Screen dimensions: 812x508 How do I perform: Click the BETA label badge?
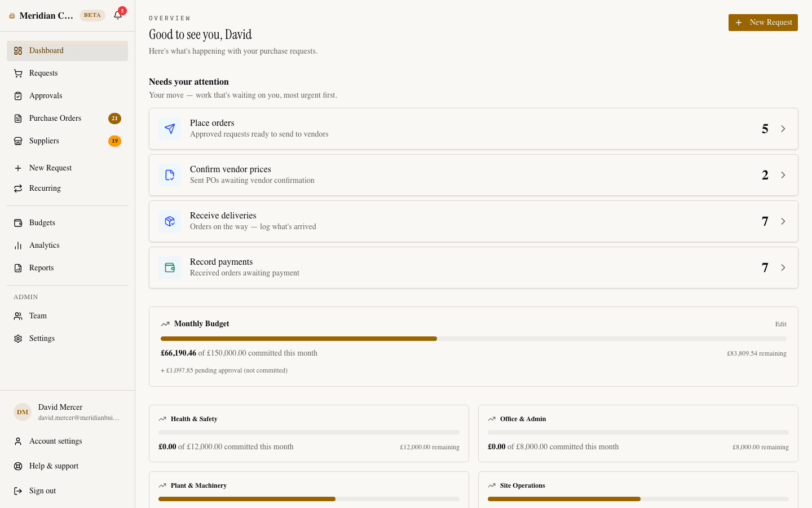[x=92, y=15]
